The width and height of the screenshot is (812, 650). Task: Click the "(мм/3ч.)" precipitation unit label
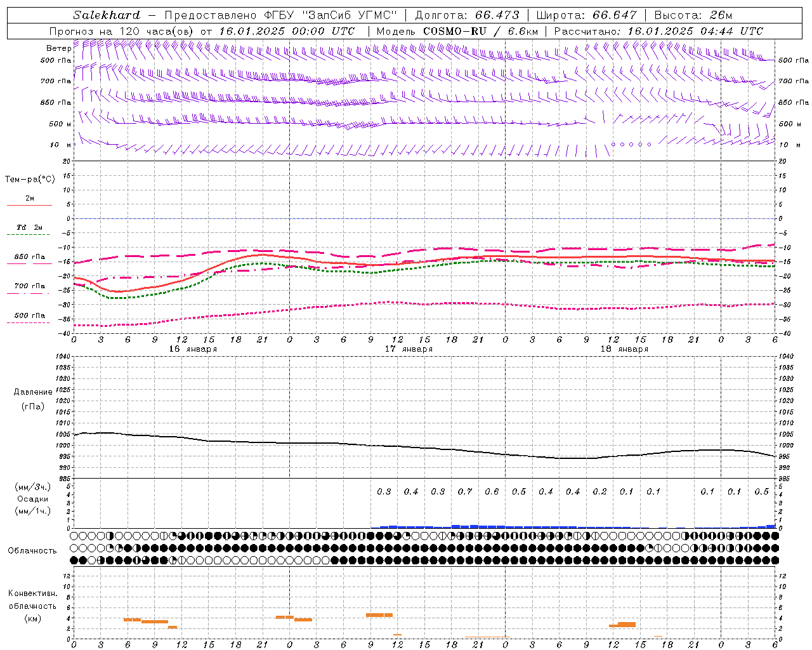(33, 487)
